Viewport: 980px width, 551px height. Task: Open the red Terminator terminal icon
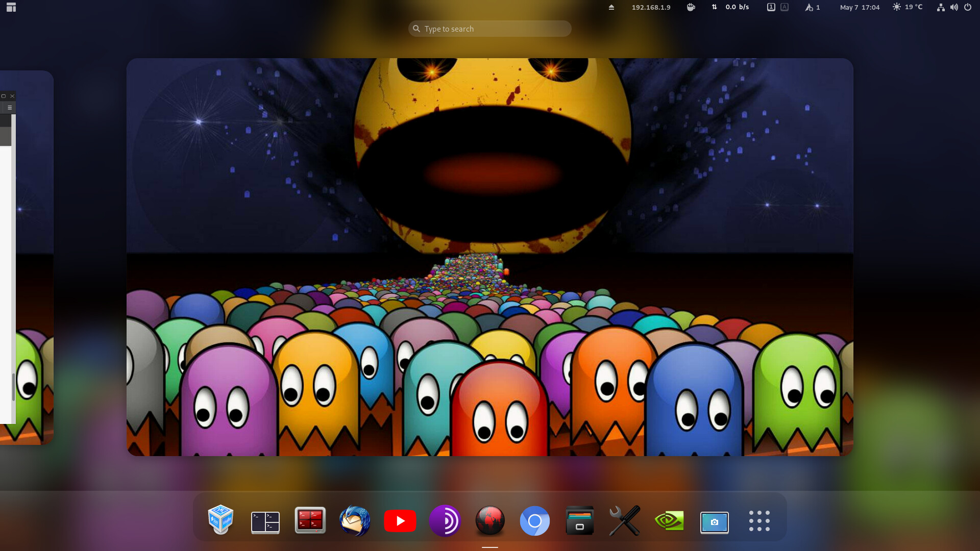[x=310, y=520]
